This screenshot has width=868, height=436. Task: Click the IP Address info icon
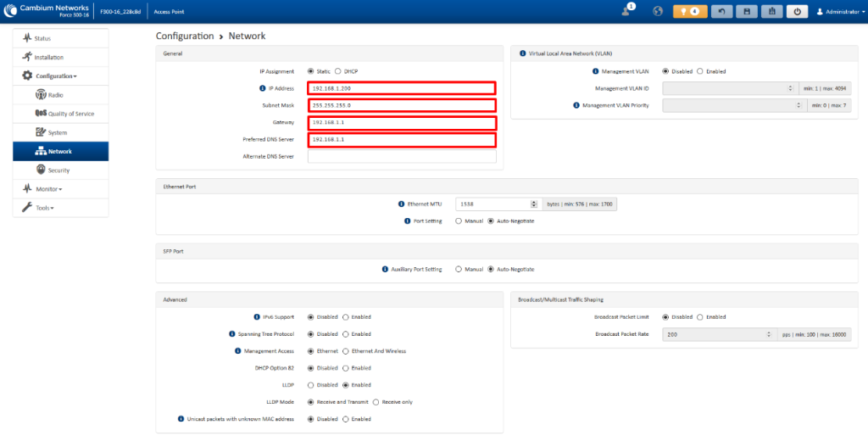(263, 88)
